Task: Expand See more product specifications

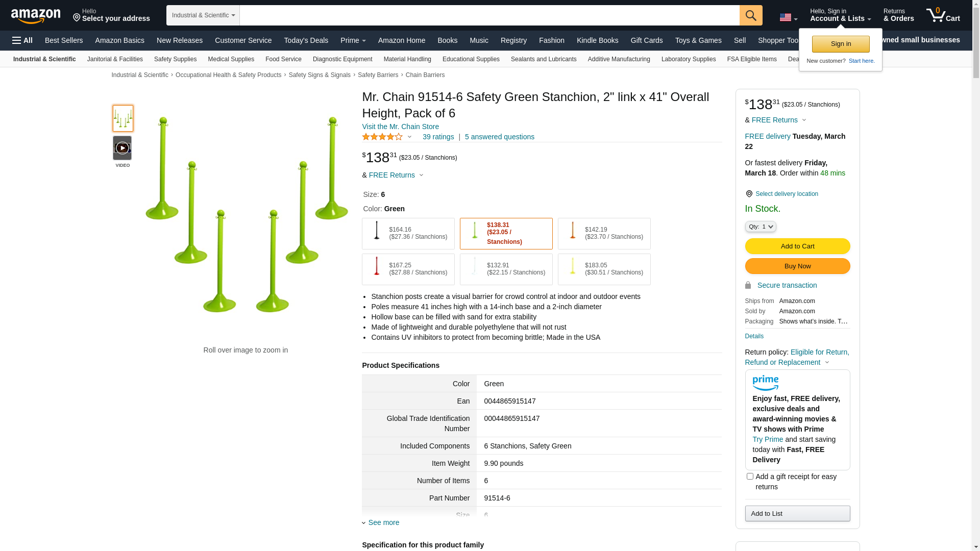Action: coord(383,522)
